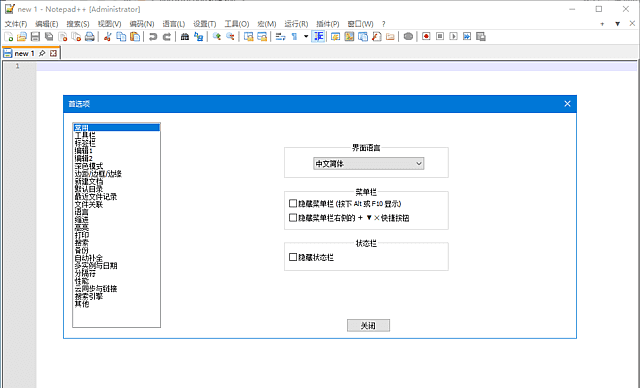Click the Replace toolbar icon
The image size is (640, 388).
click(198, 37)
